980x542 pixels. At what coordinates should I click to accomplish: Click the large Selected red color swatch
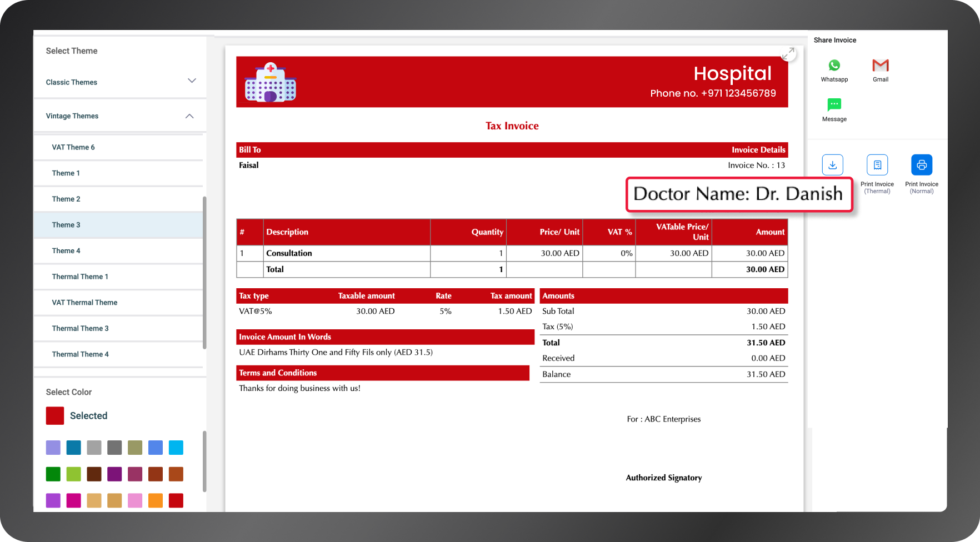coord(55,416)
